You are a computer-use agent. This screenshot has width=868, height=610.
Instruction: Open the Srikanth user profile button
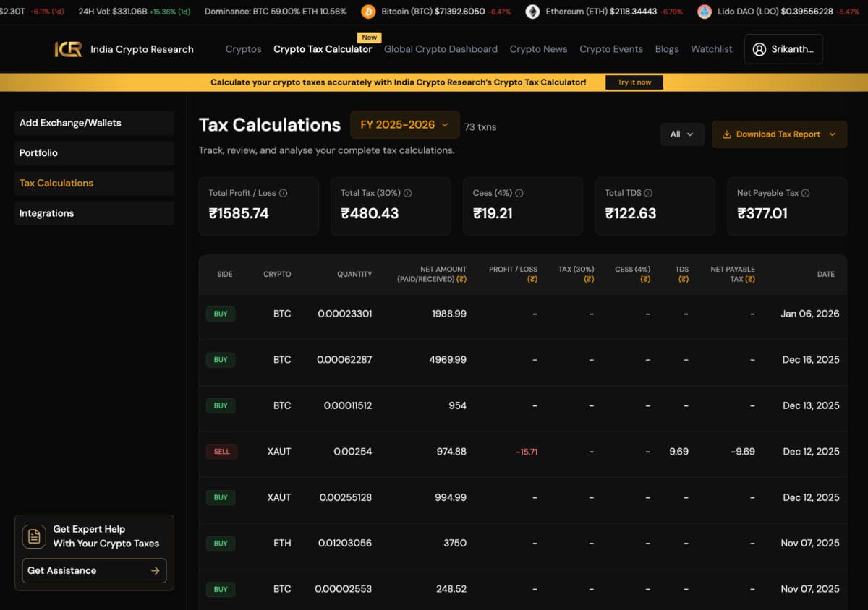[x=783, y=49]
